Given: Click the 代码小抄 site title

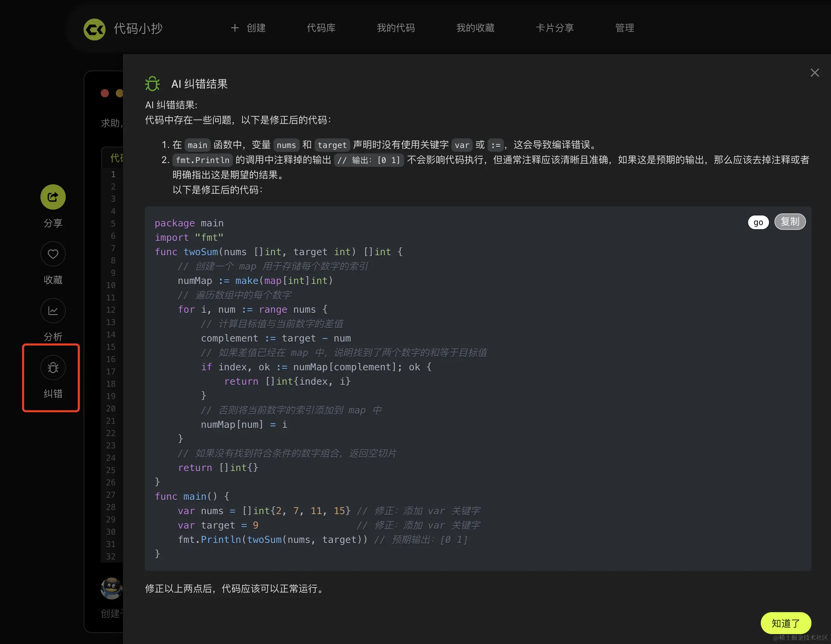Looking at the screenshot, I should 138,28.
